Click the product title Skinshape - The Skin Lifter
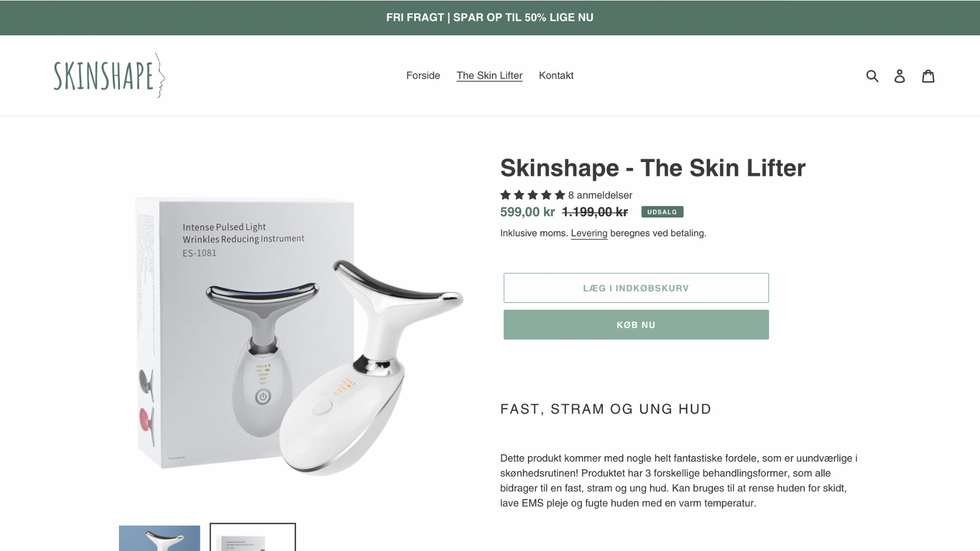 [653, 168]
